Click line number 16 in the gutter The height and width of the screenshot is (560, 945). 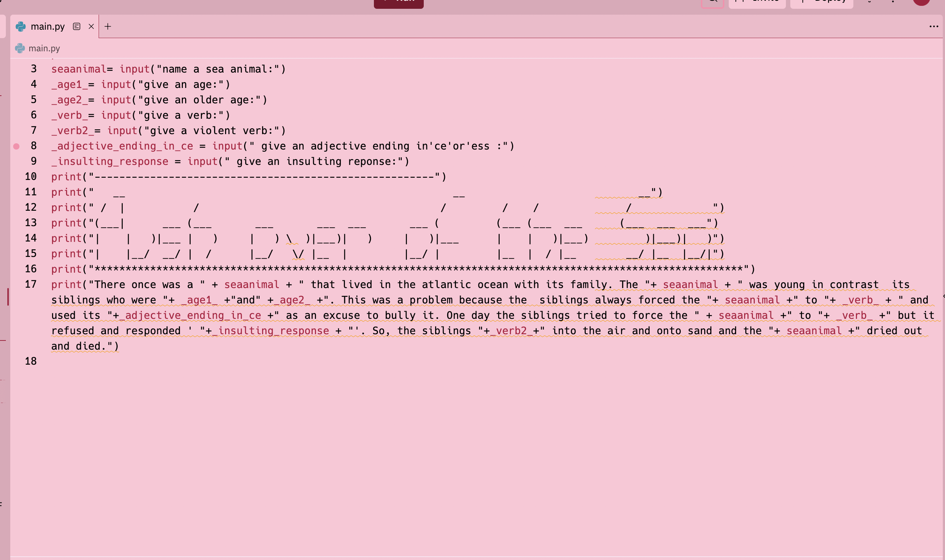[30, 269]
